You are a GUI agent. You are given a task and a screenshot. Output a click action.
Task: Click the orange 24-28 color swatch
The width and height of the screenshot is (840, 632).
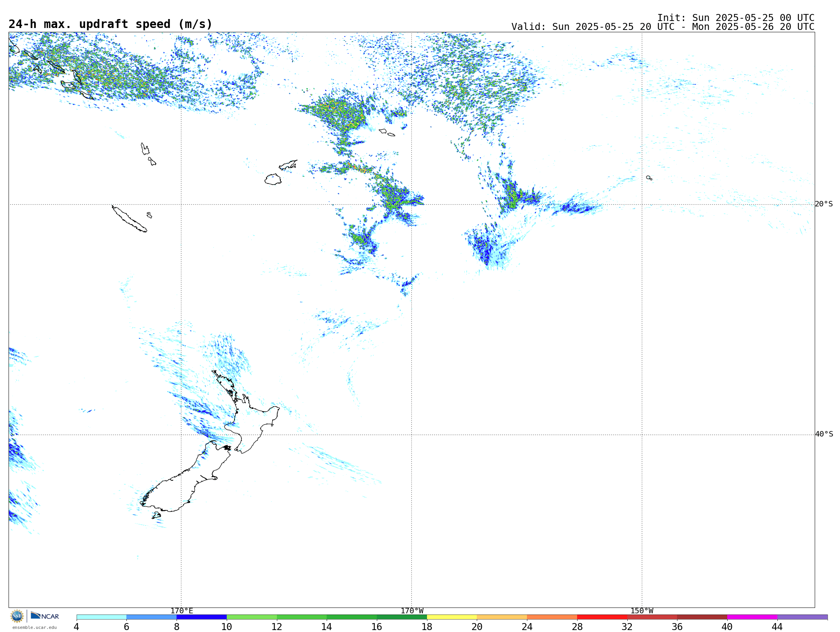click(x=552, y=617)
